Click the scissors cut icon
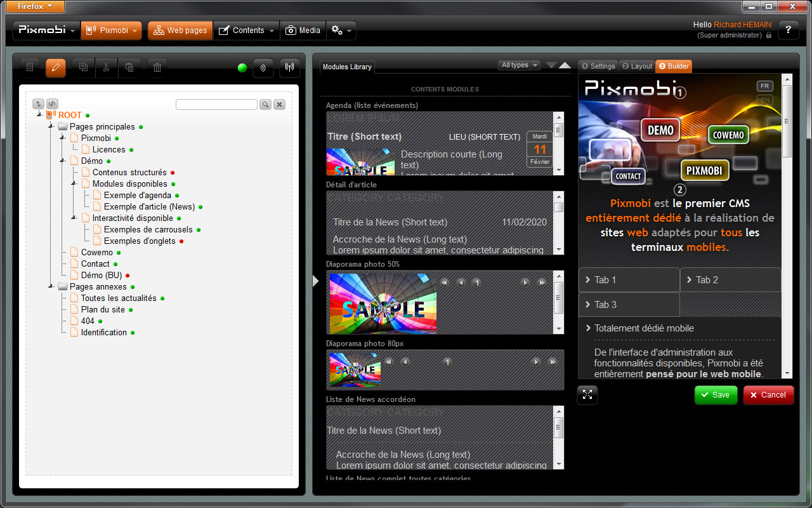812x508 pixels. tap(106, 67)
